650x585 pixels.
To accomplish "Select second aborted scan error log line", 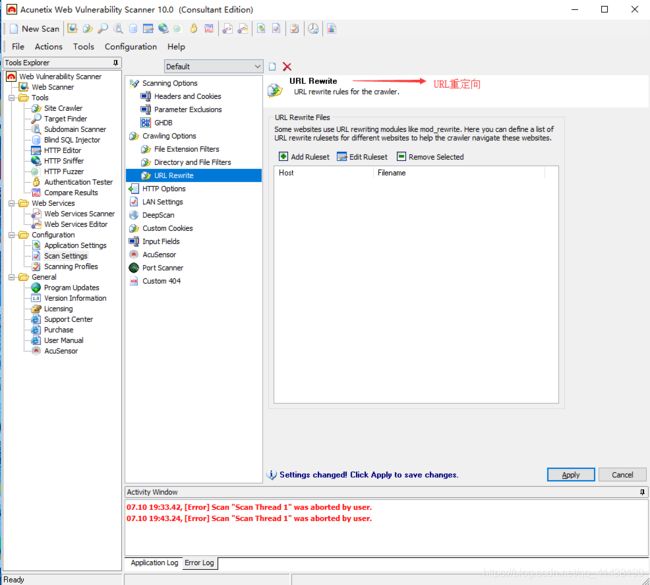I will pos(249,518).
